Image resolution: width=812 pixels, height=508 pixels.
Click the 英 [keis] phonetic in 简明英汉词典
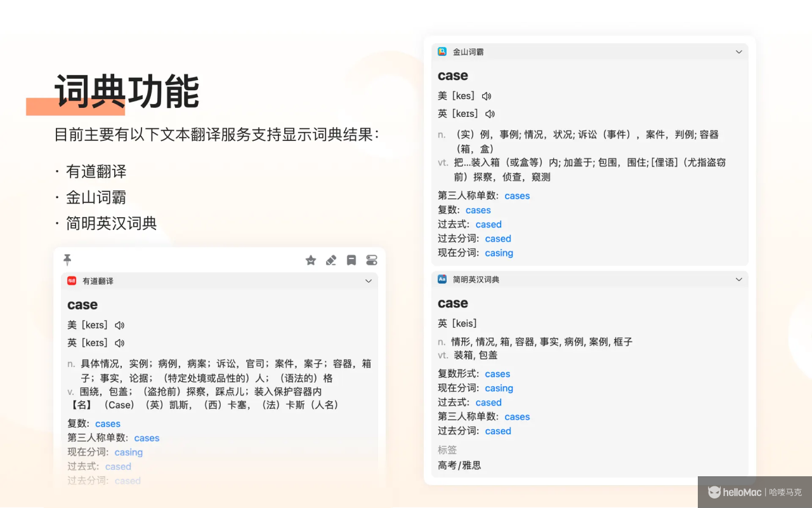[x=457, y=323]
